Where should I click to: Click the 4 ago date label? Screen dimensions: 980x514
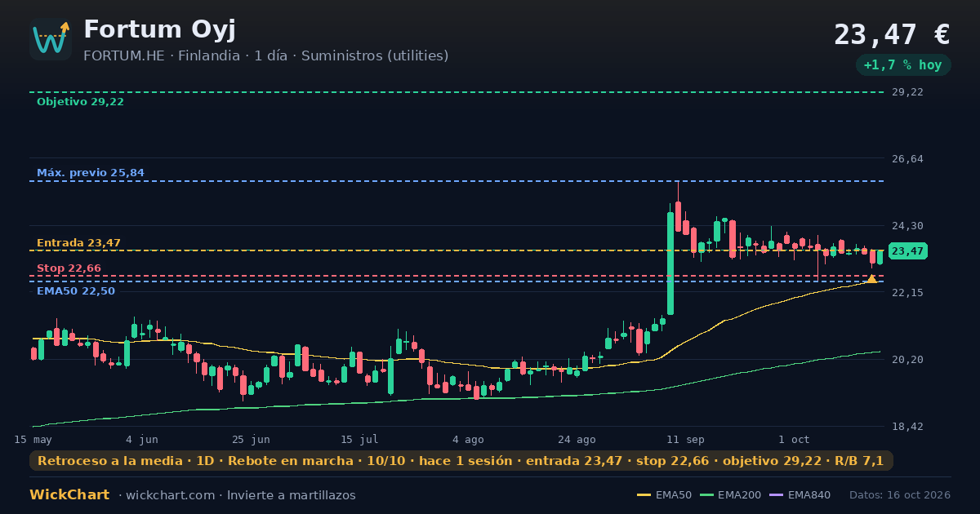click(x=468, y=439)
